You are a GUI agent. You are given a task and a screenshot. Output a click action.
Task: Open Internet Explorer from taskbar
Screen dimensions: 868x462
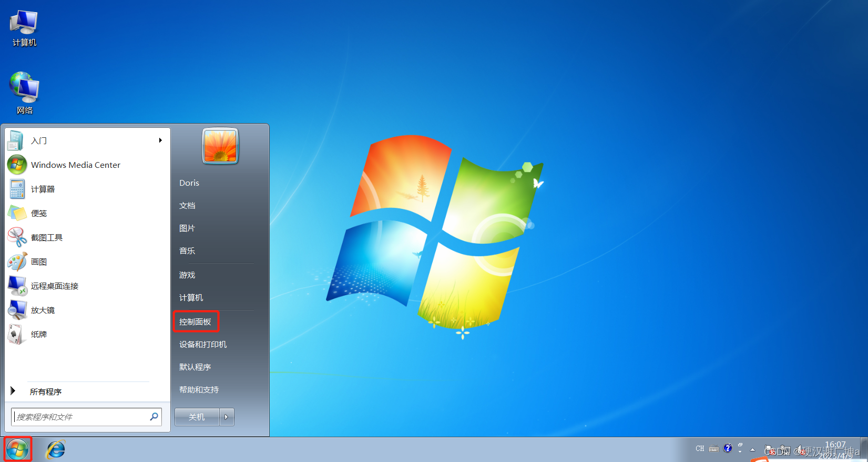pyautogui.click(x=56, y=449)
